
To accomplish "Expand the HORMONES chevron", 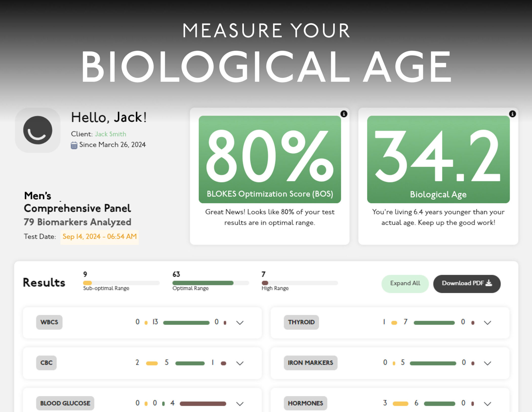I will click(x=487, y=404).
